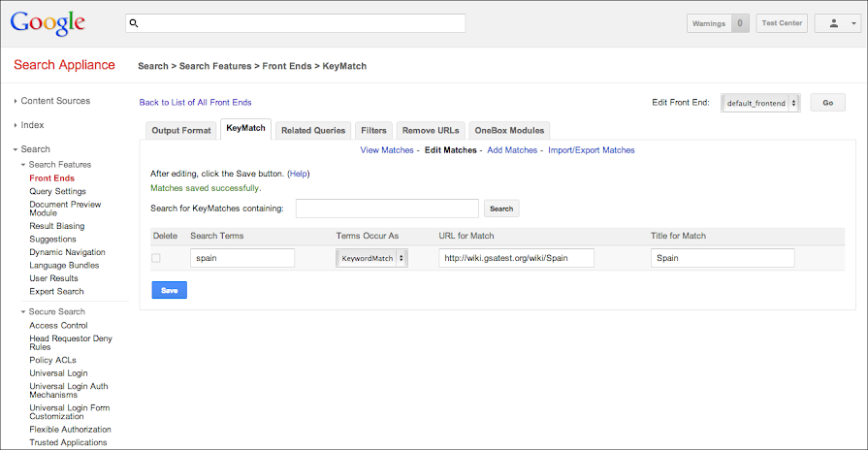Open Import/Export Matches
The width and height of the screenshot is (868, 450).
click(x=592, y=150)
